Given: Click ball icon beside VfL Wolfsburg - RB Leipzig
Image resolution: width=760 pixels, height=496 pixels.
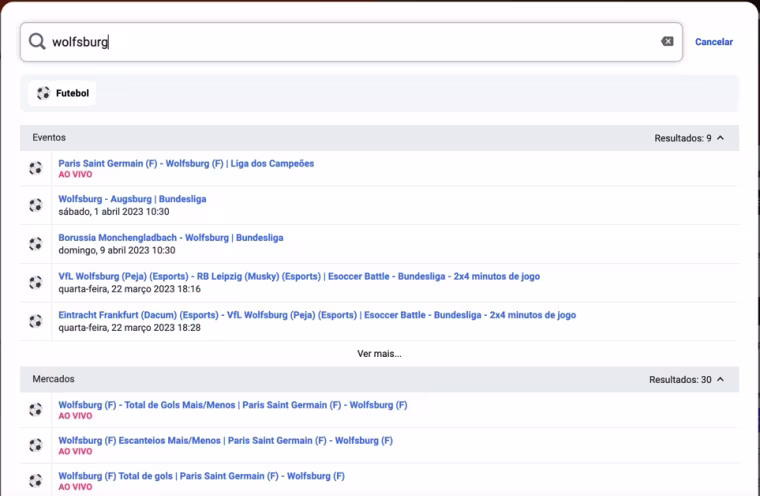Looking at the screenshot, I should coord(35,283).
